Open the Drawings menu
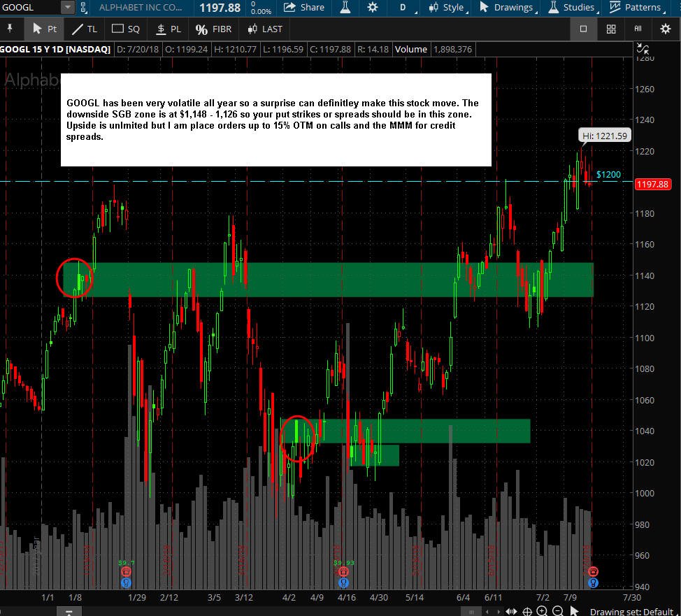 (x=508, y=8)
